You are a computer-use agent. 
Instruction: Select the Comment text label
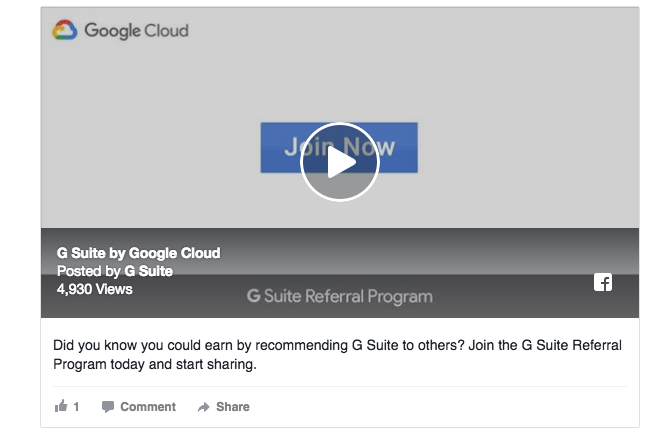(x=148, y=406)
